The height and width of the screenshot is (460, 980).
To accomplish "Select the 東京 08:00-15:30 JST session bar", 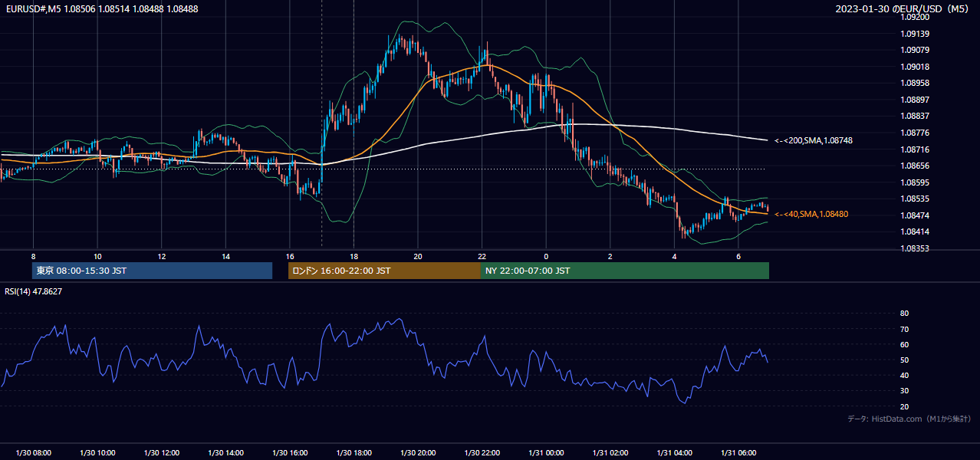I will (153, 271).
